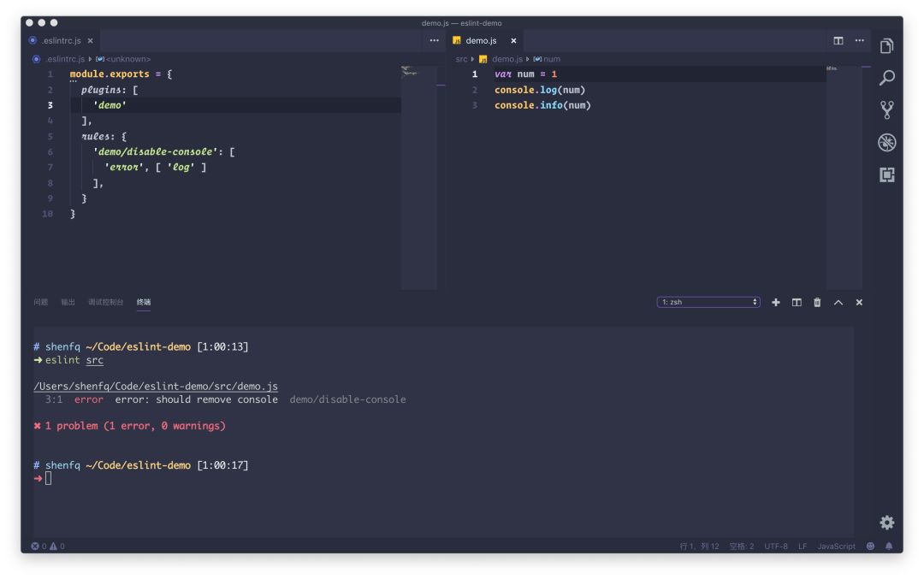Click the errors and warnings count in status bar

[x=48, y=546]
